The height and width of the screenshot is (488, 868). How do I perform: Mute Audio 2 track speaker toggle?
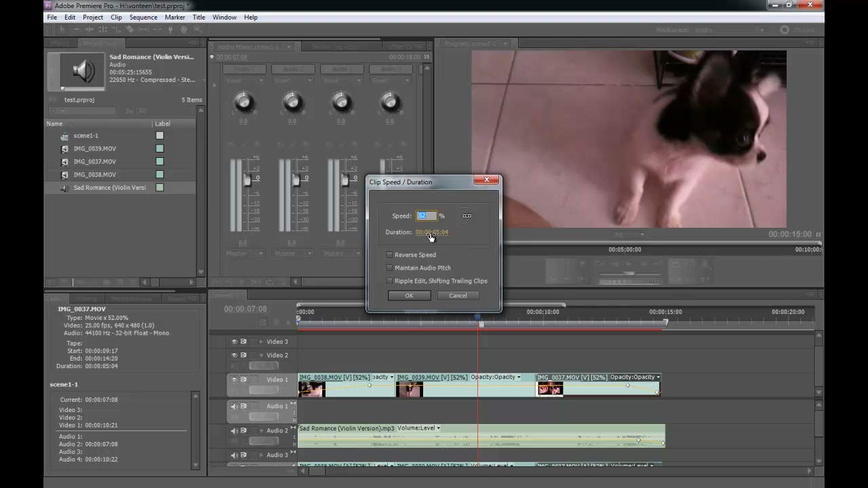point(235,430)
